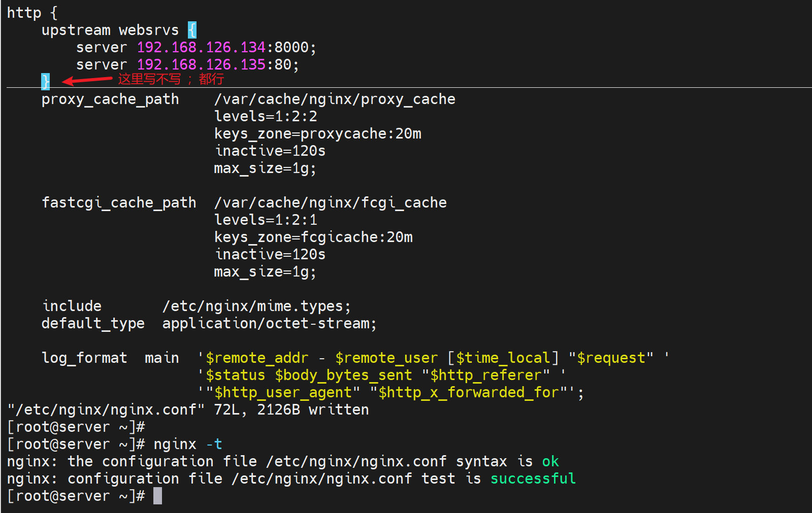The height and width of the screenshot is (513, 812).
Task: Click the IP address 192.168.126.135
Action: tap(201, 65)
